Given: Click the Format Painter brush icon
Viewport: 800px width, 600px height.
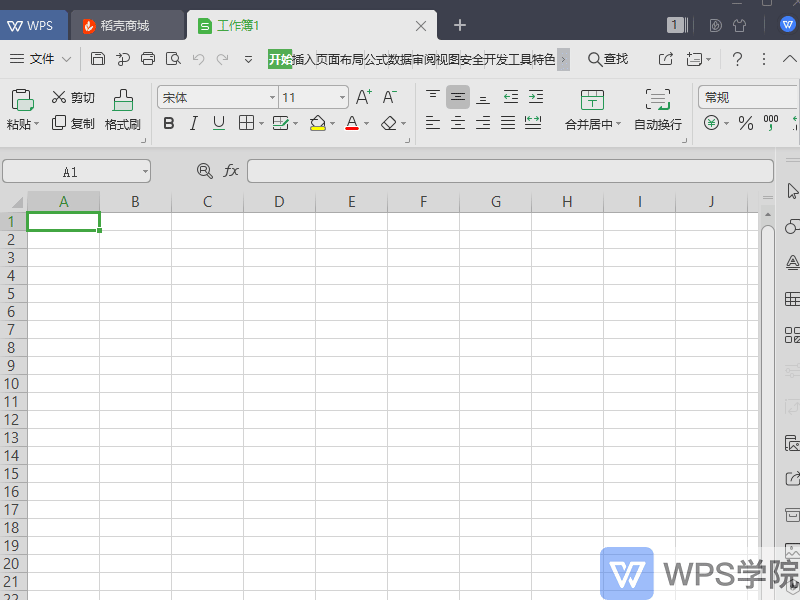Looking at the screenshot, I should coord(122,100).
